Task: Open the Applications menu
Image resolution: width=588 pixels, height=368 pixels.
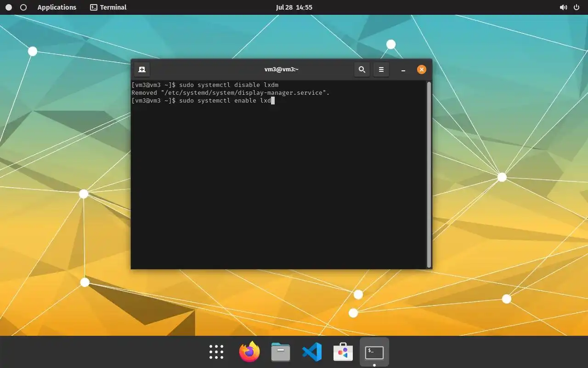Action: coord(57,7)
